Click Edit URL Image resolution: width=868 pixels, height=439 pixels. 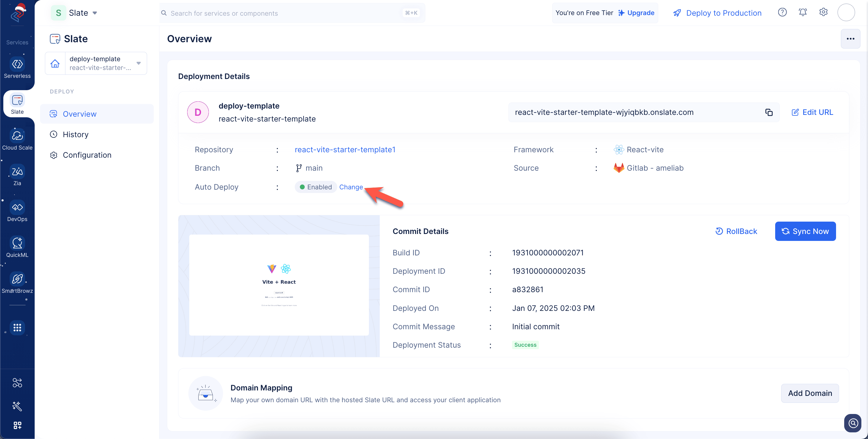[x=812, y=112]
